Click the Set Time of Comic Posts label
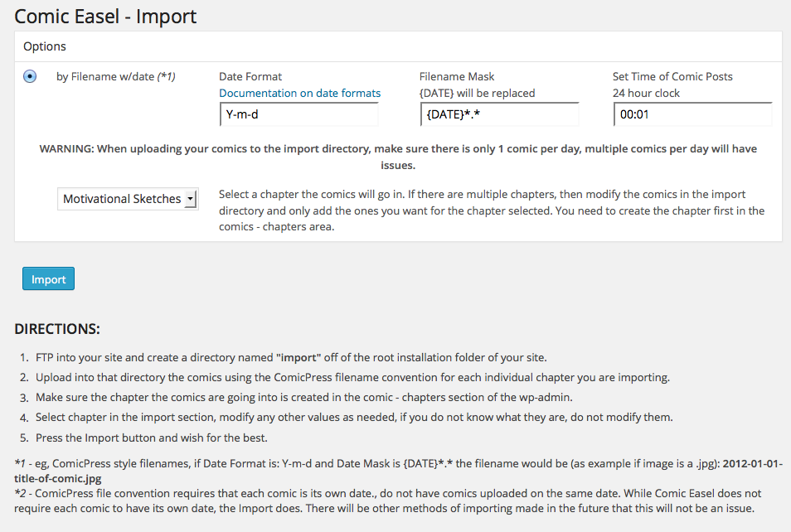 (672, 76)
